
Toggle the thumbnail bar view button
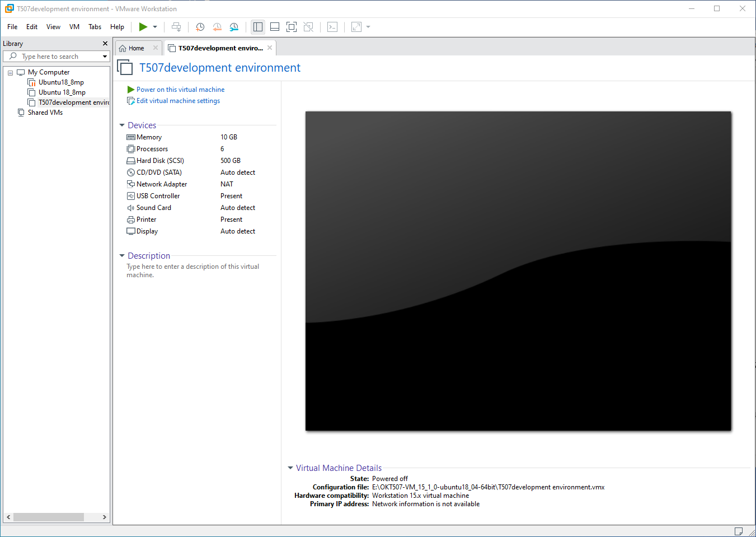pyautogui.click(x=275, y=27)
